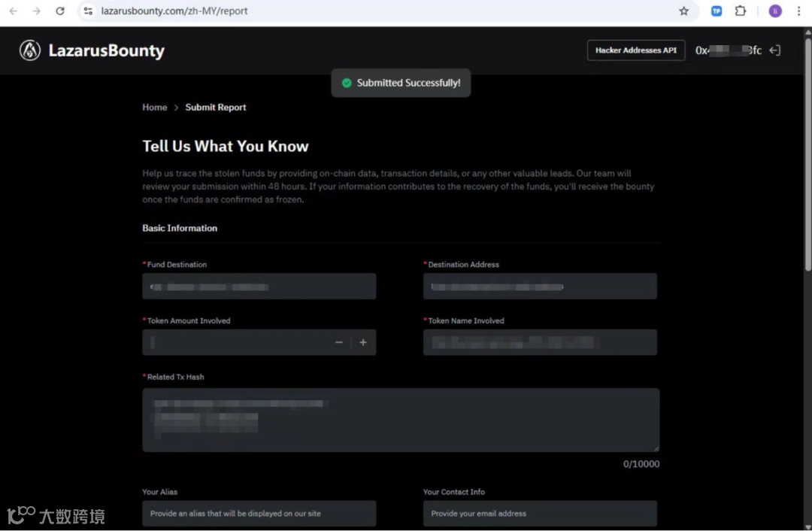Screen dimensions: 812x531
Task: Focus the Your Contact Info email field
Action: pyautogui.click(x=540, y=514)
